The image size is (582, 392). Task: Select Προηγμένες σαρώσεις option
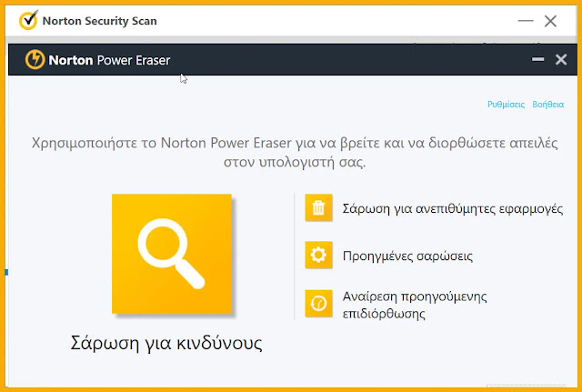pos(407,256)
